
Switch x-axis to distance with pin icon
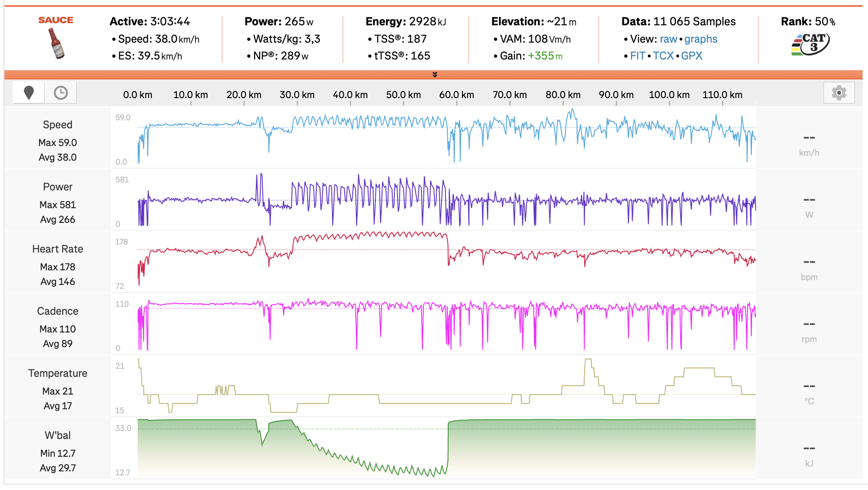pyautogui.click(x=29, y=93)
